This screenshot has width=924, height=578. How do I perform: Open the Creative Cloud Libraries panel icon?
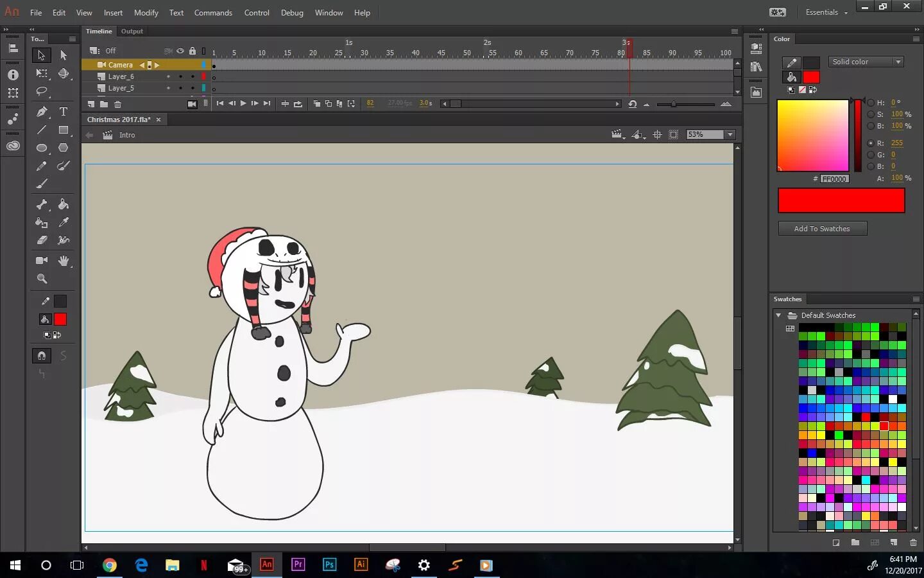coord(13,146)
